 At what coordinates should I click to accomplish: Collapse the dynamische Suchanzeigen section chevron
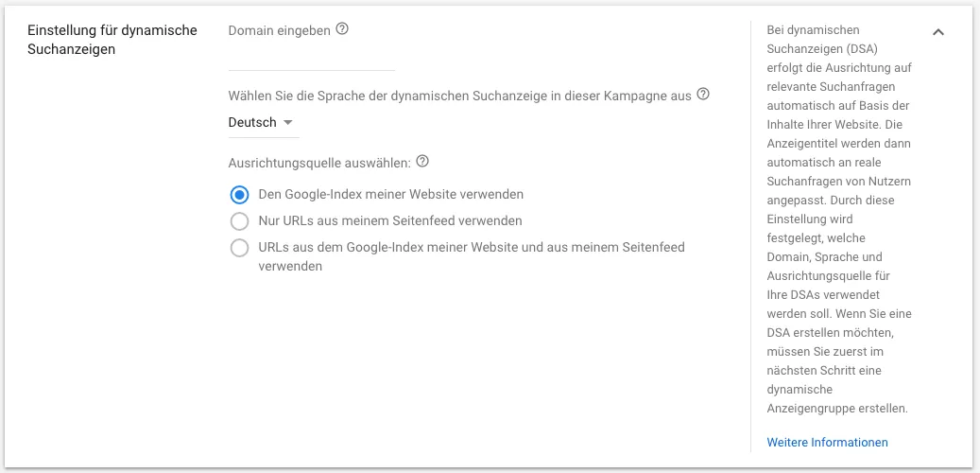(x=938, y=32)
